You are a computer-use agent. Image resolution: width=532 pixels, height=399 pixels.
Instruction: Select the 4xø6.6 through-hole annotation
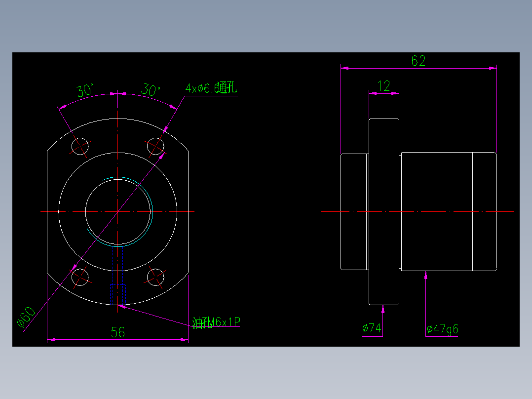211,87
